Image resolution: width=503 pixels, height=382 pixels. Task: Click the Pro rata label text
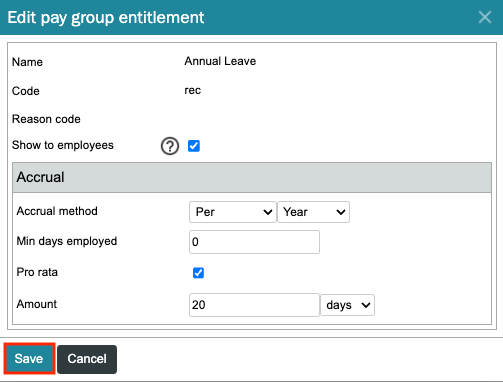point(37,272)
